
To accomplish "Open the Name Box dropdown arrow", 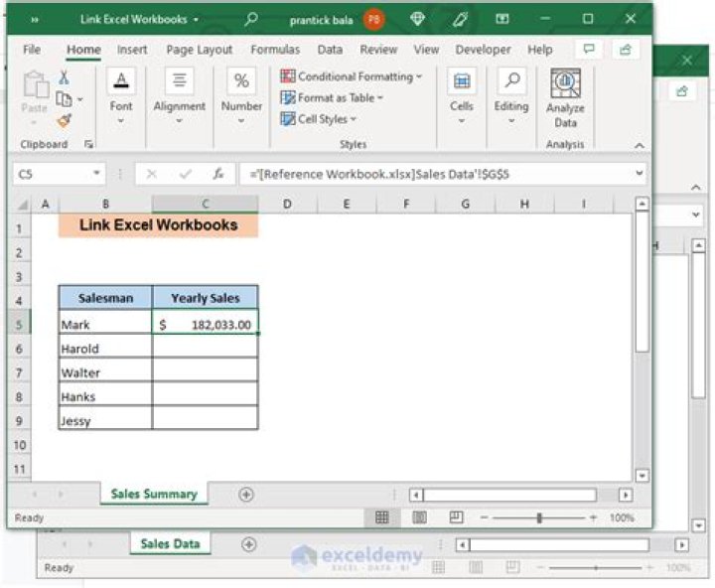I will (96, 174).
